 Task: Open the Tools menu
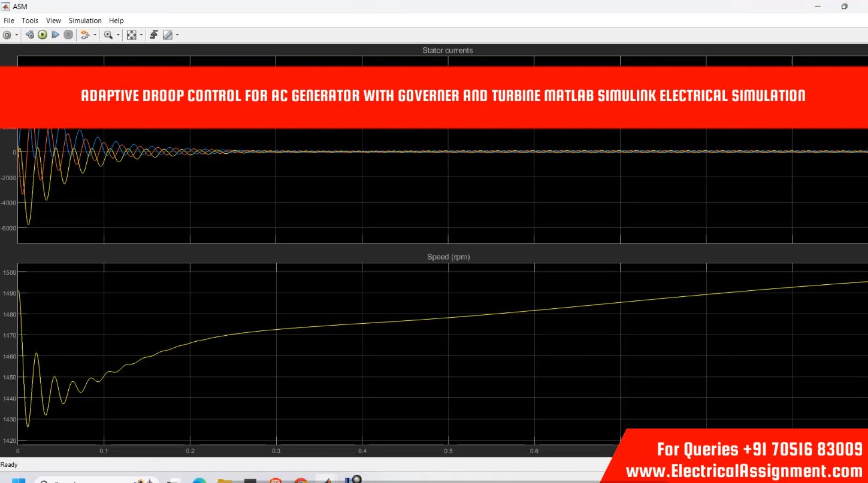point(30,20)
